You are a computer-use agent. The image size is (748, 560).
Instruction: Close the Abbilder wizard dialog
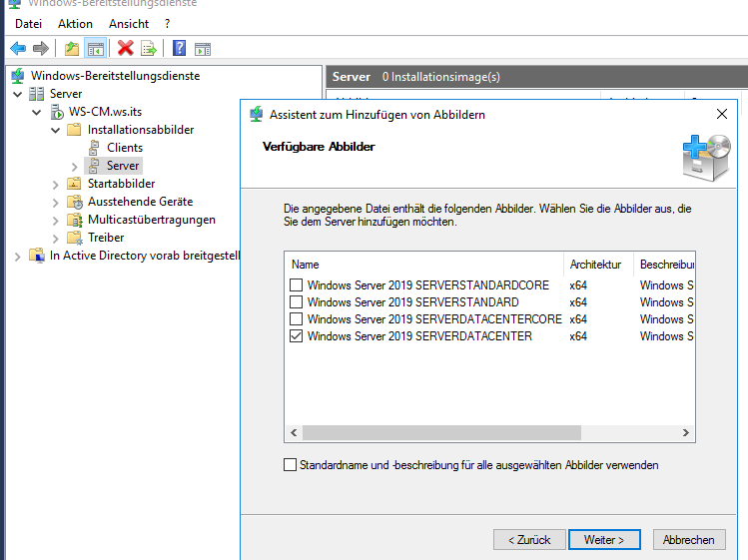(x=722, y=114)
